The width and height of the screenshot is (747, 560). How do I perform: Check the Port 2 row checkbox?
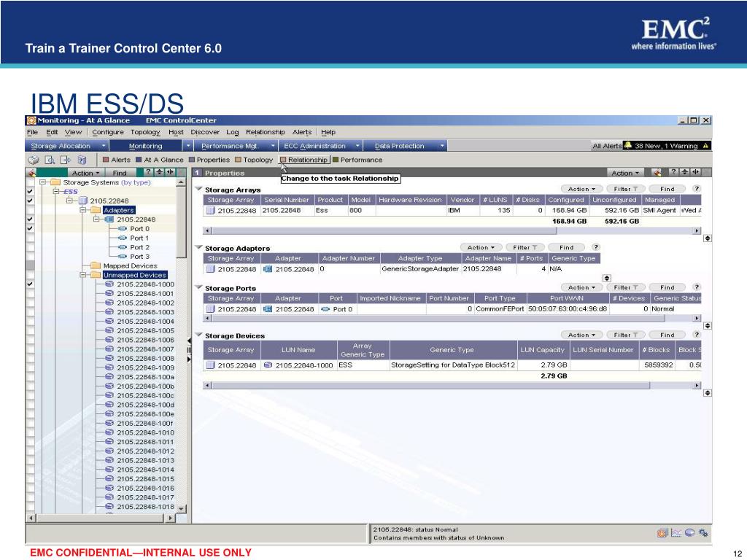30,247
